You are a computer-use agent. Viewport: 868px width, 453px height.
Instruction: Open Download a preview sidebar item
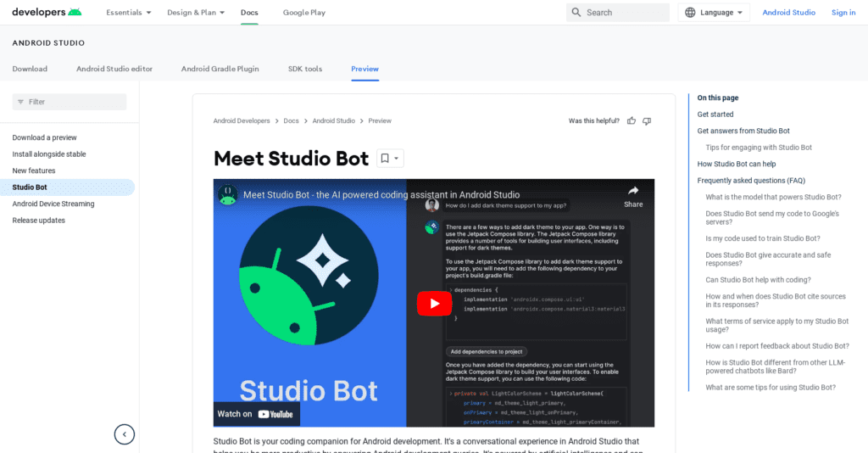point(44,137)
